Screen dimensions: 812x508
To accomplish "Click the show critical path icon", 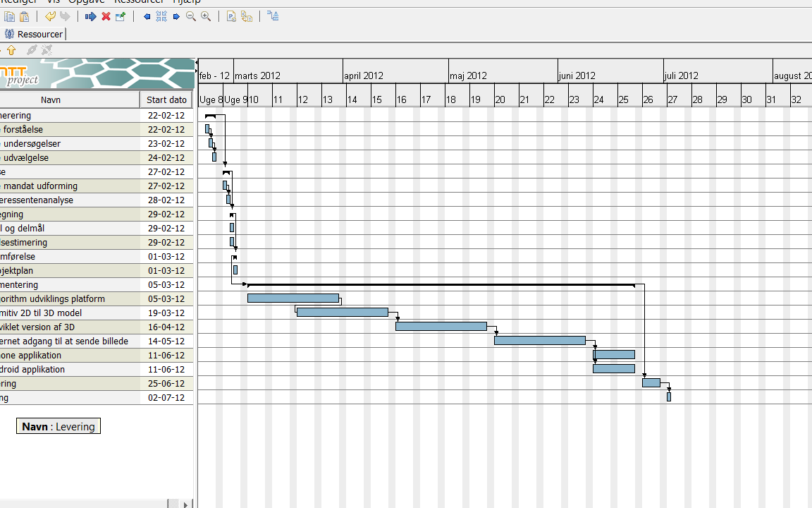I will (273, 16).
